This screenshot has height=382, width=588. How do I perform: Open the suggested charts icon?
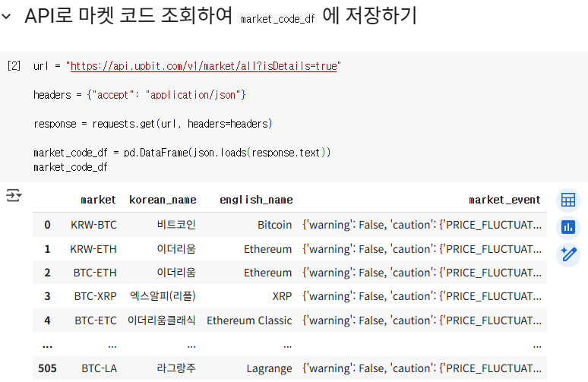pyautogui.click(x=567, y=227)
